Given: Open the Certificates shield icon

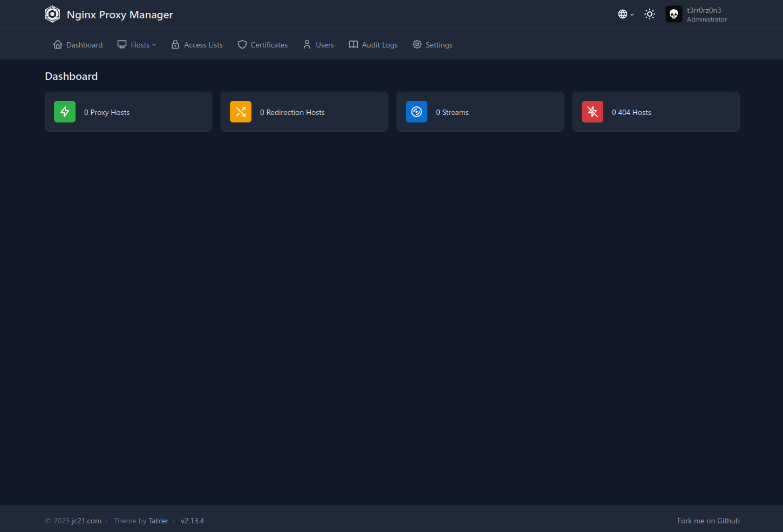Looking at the screenshot, I should click(242, 44).
